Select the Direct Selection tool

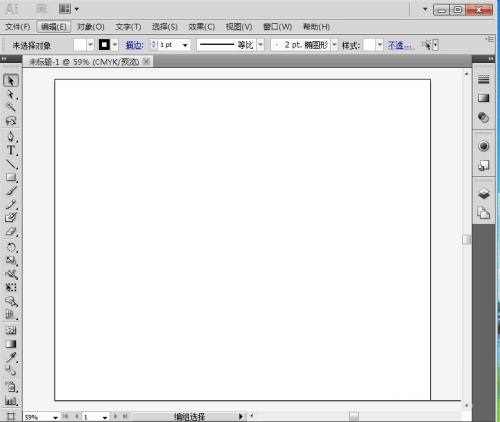tap(11, 94)
